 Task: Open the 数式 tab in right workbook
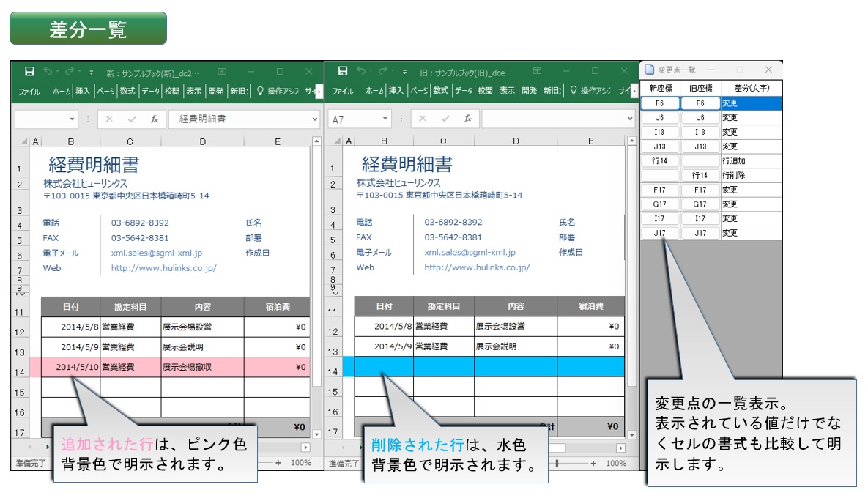coord(440,92)
